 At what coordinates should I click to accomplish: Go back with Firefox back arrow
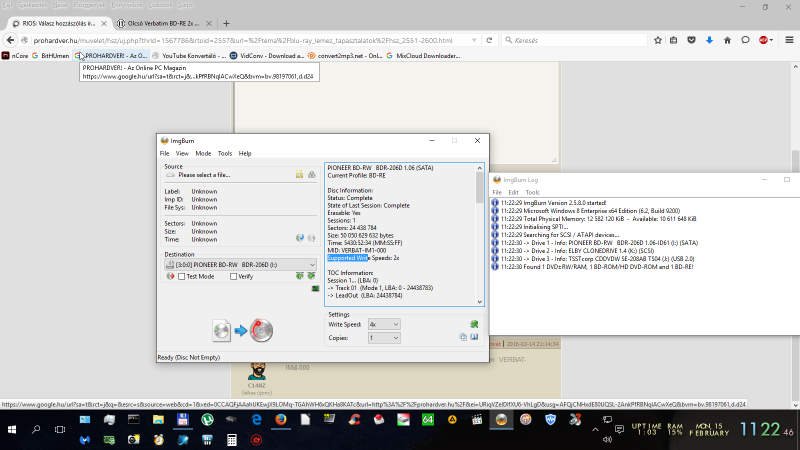pyautogui.click(x=10, y=40)
